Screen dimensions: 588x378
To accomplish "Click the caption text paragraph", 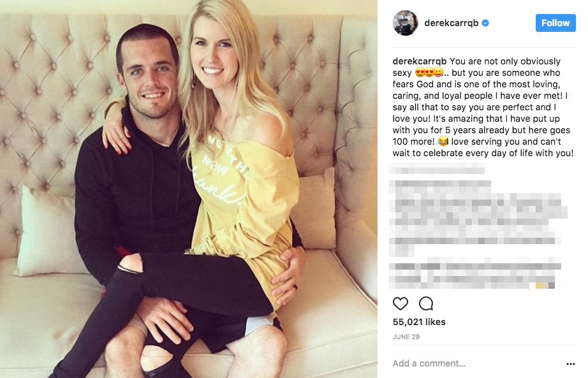I will [x=483, y=107].
